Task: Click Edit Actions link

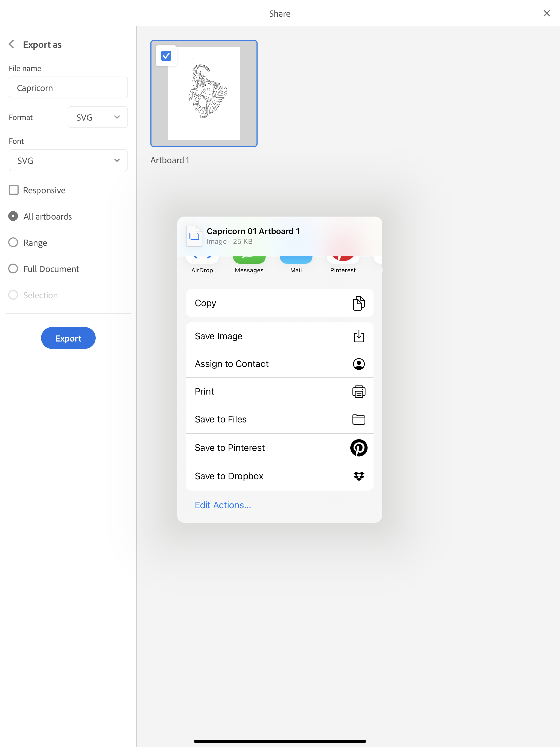Action: point(223,505)
